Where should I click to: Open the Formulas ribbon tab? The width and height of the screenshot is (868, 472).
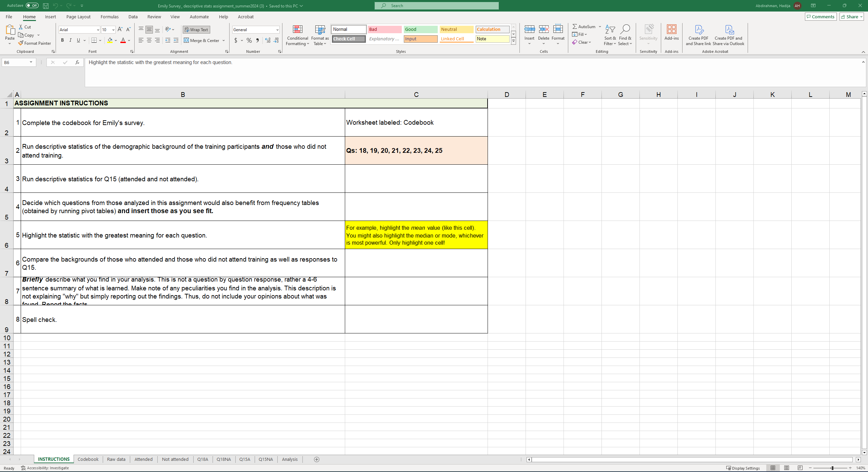109,17
